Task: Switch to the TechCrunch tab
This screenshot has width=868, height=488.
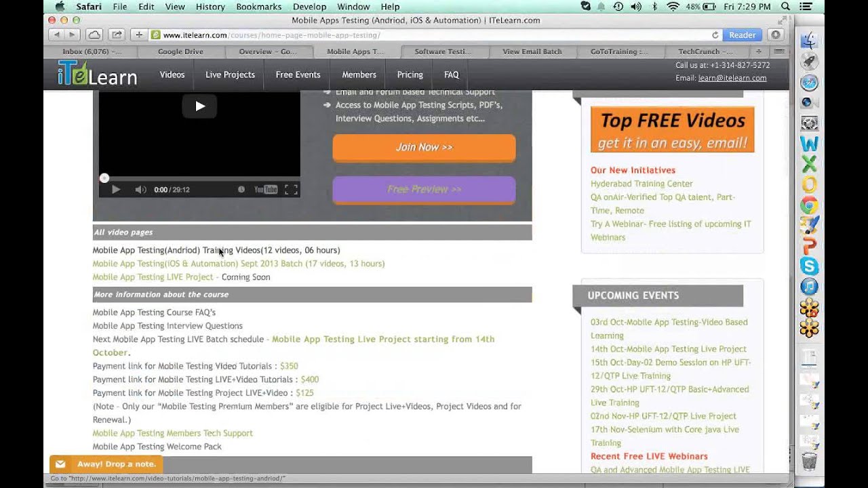Action: click(705, 52)
